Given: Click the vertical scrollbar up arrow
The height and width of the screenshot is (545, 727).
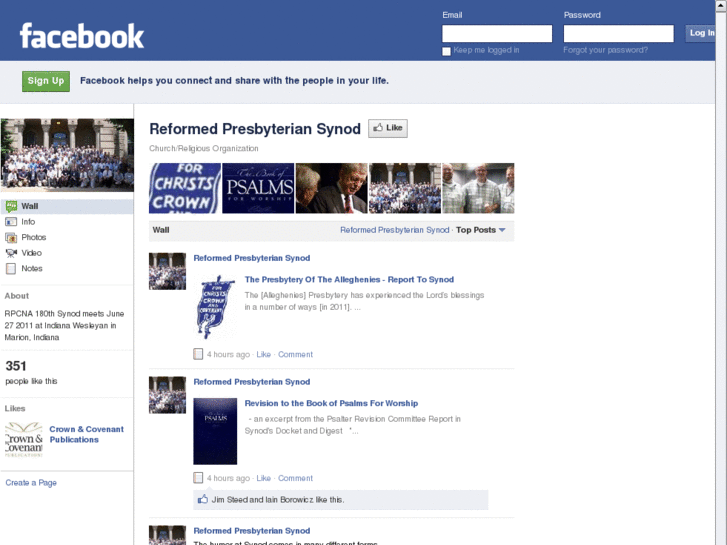Looking at the screenshot, I should (x=721, y=6).
